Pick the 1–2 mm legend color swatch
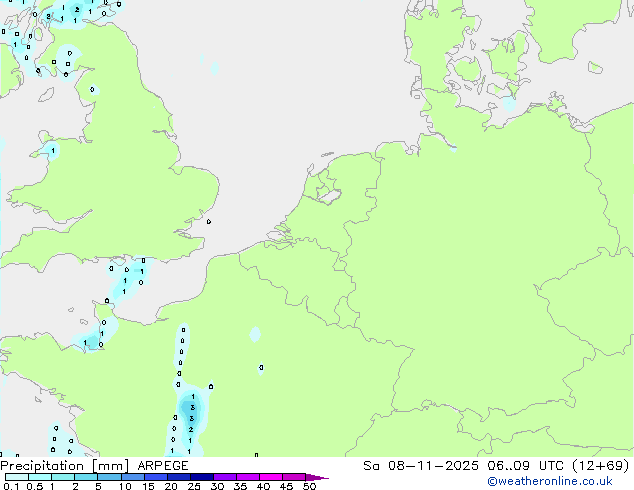The width and height of the screenshot is (634, 490). click(x=63, y=477)
